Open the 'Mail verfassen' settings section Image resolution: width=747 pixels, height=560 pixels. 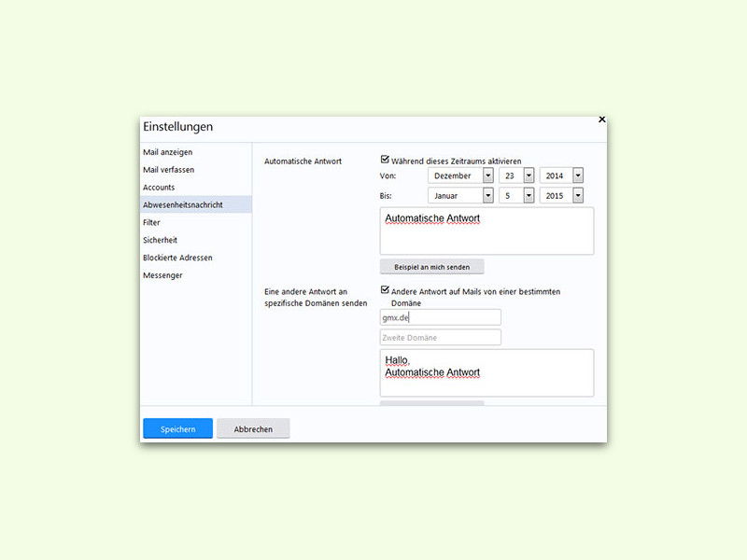(x=169, y=170)
